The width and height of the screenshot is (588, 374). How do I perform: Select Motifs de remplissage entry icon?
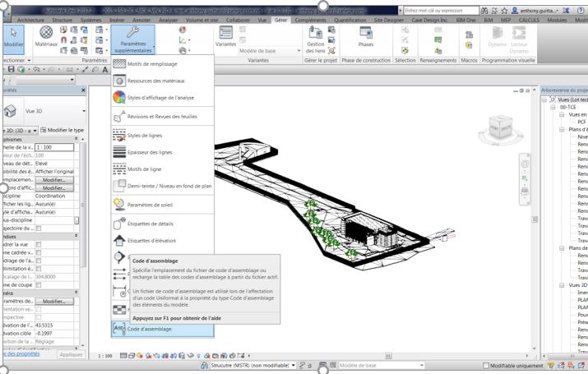(119, 64)
